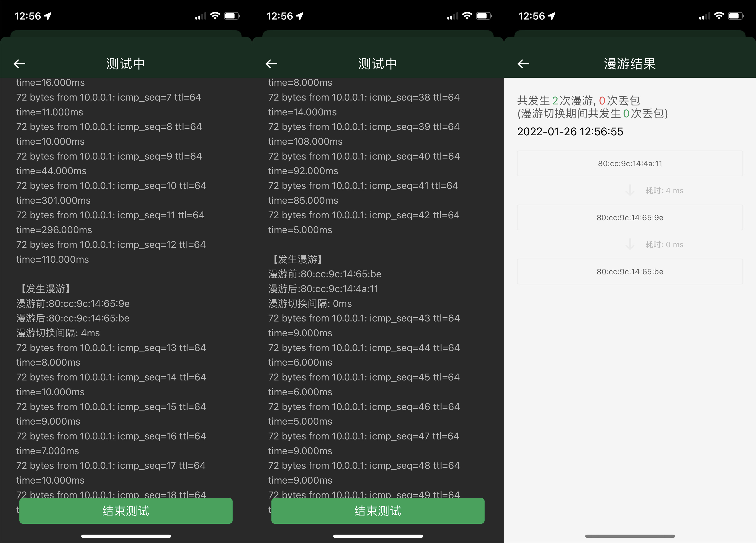The image size is (756, 543).
Task: Tap timestamp 2022-01-26 12:56:55
Action: click(570, 131)
